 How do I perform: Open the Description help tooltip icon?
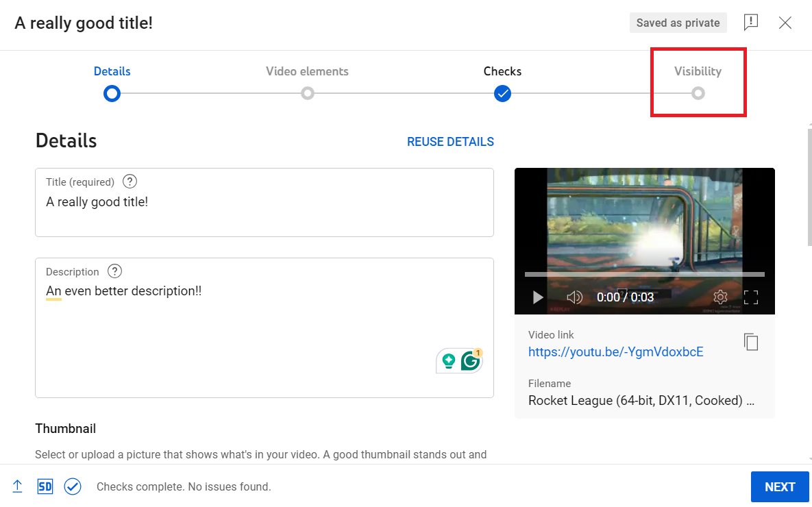pyautogui.click(x=114, y=271)
